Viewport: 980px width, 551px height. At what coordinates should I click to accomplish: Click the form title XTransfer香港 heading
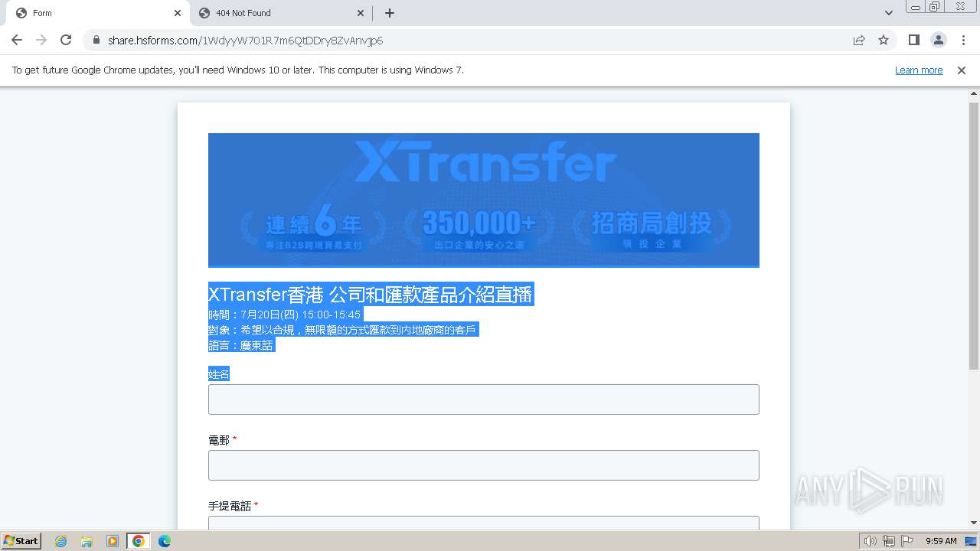pyautogui.click(x=371, y=295)
